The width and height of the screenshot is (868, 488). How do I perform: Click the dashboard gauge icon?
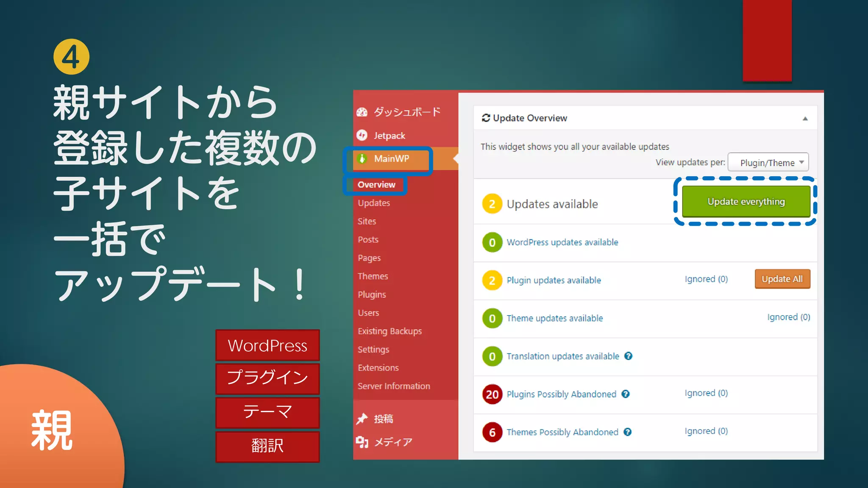pyautogui.click(x=362, y=112)
